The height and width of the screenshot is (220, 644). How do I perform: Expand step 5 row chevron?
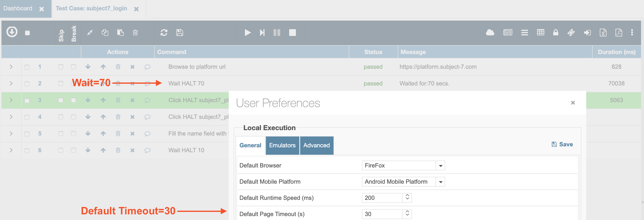point(11,134)
